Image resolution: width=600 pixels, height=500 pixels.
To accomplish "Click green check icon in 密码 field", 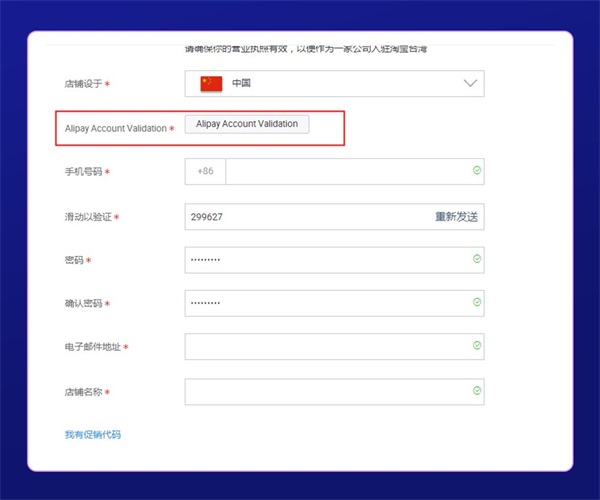I will click(x=477, y=259).
